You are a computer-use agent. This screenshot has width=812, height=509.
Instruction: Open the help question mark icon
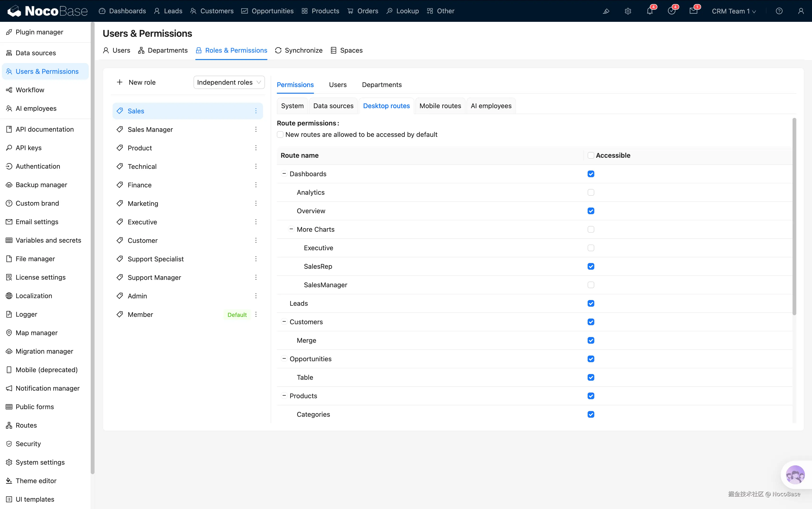(779, 11)
